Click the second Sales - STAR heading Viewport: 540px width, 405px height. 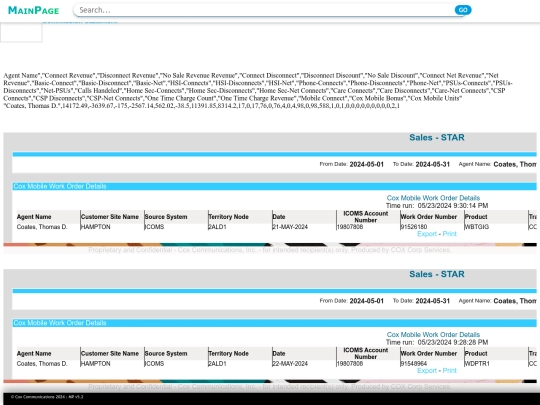(437, 274)
